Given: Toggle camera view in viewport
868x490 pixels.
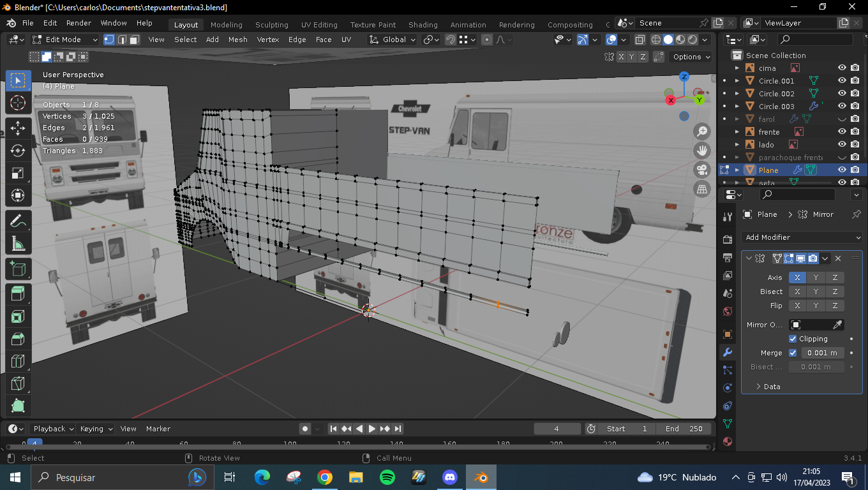Looking at the screenshot, I should click(x=702, y=170).
